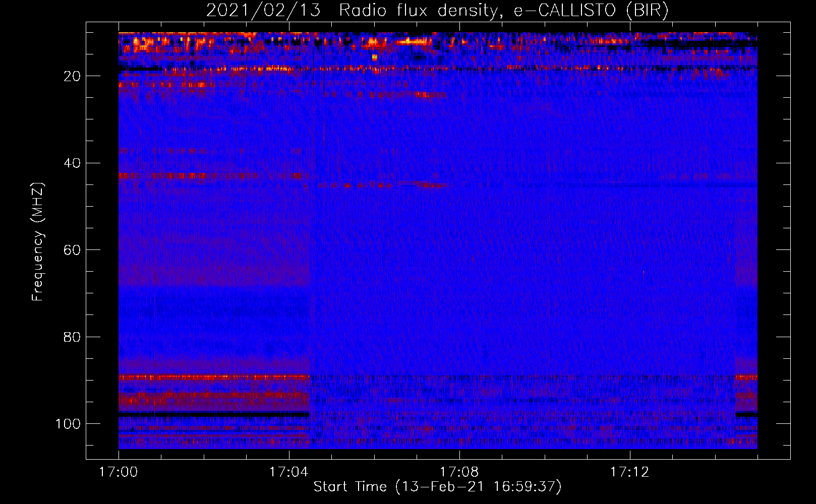Viewport: 816px width, 504px height.
Task: Click the 80 MHz frequency tick label
Action: pos(72,337)
